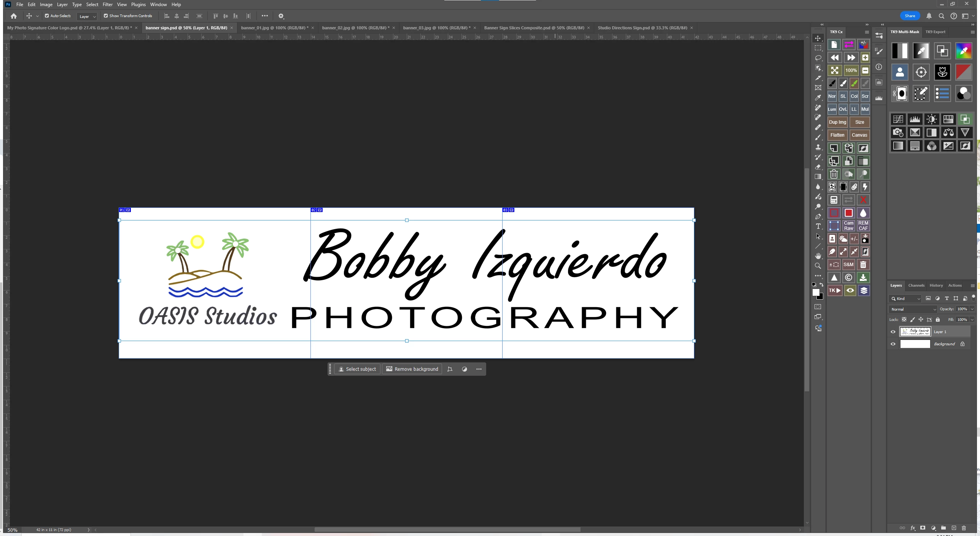Uncheck the Auto-Select checkbox
The width and height of the screenshot is (980, 536).
47,16
